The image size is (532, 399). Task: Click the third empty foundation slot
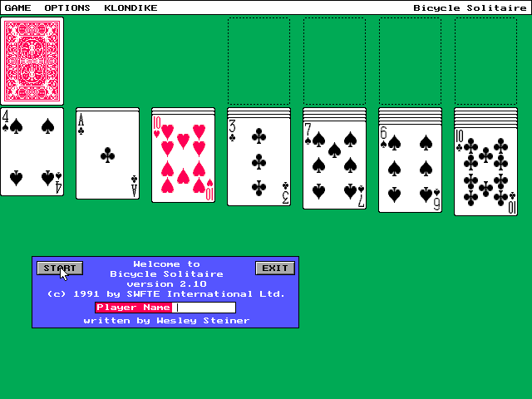(410, 61)
